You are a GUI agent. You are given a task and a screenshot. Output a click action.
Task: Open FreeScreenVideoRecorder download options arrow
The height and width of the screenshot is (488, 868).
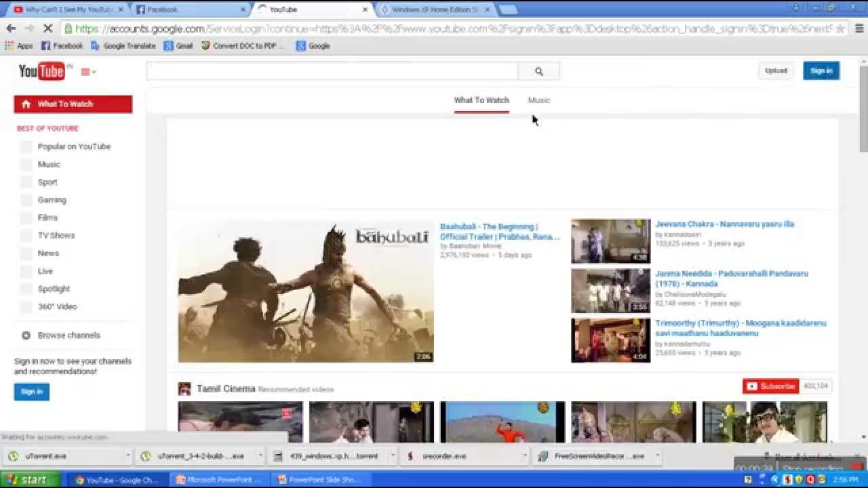(x=658, y=456)
